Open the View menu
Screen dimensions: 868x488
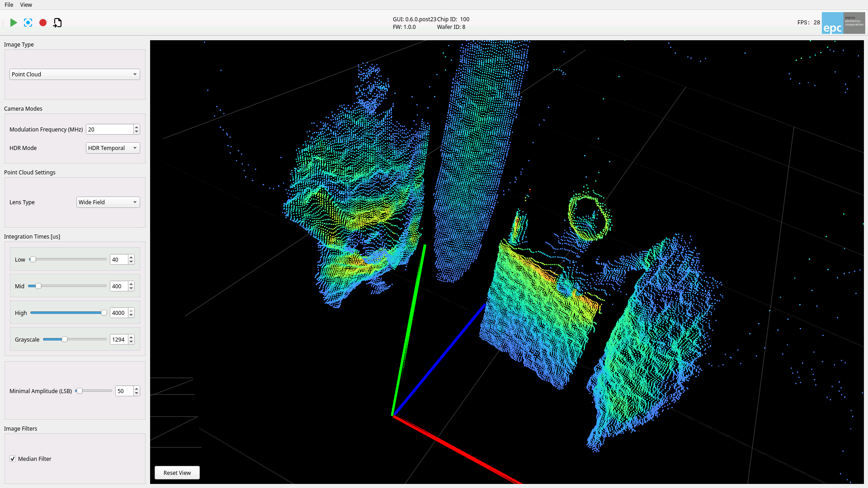click(26, 5)
